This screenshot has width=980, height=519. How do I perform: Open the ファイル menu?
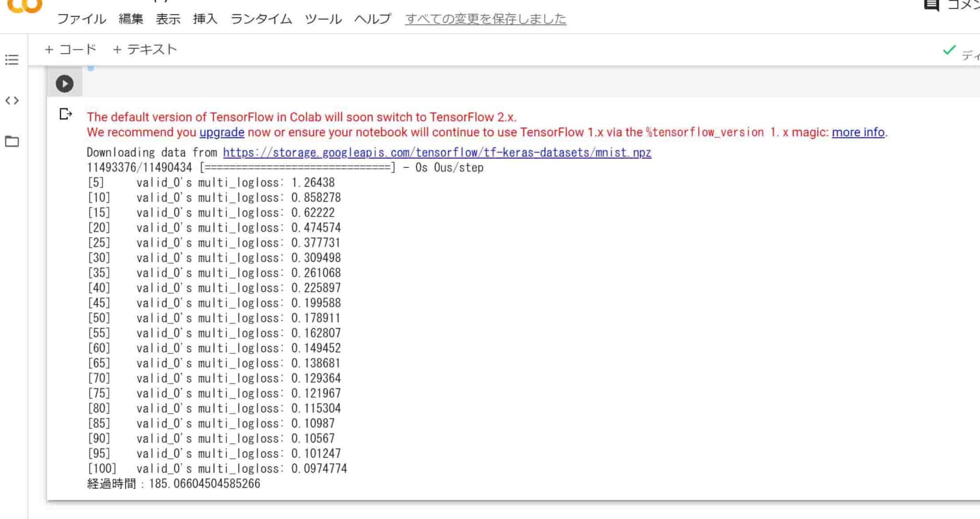82,19
